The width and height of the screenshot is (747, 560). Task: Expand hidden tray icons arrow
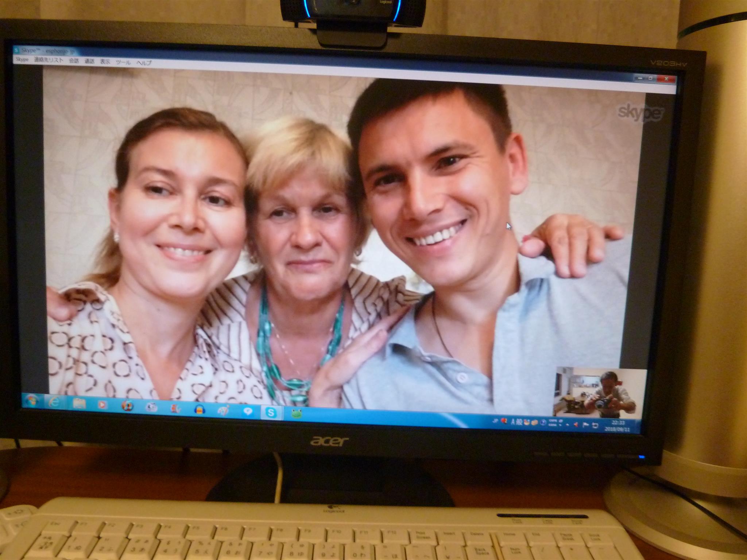click(567, 425)
